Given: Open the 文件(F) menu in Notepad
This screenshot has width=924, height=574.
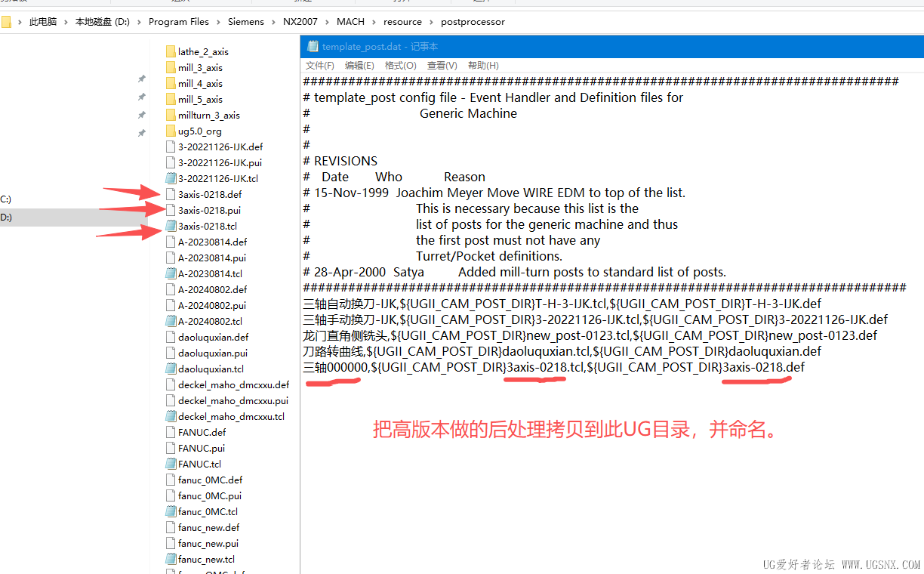Looking at the screenshot, I should point(319,66).
